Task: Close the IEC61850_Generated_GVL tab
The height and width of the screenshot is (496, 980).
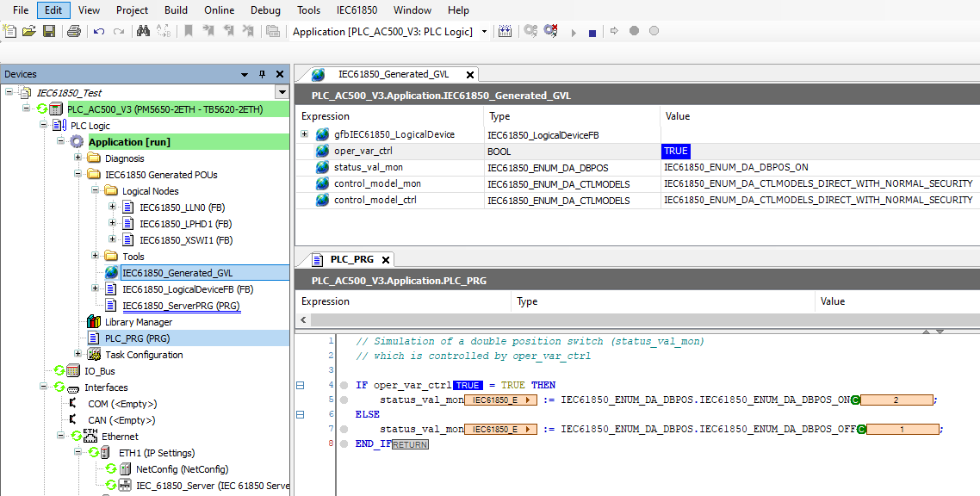Action: coord(470,75)
